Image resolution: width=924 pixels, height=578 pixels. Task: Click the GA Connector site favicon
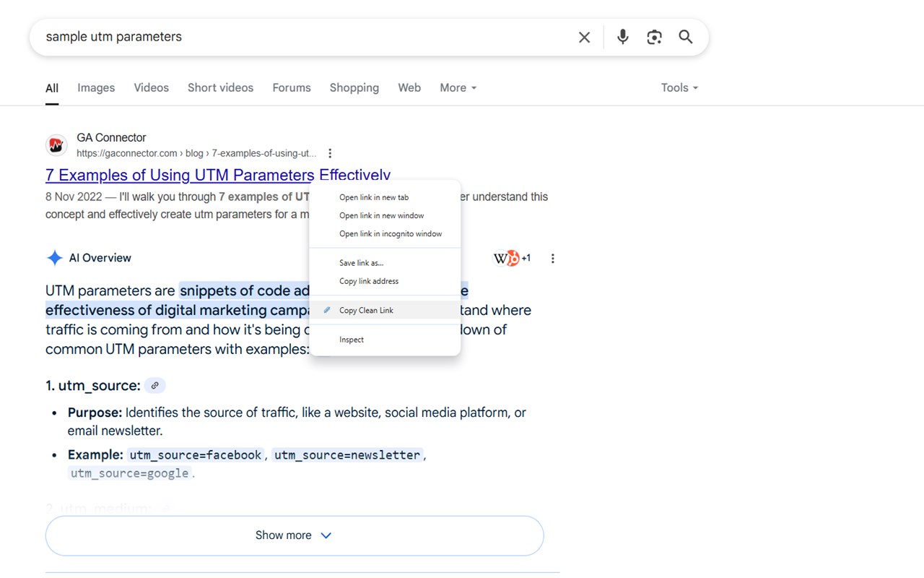(56, 145)
